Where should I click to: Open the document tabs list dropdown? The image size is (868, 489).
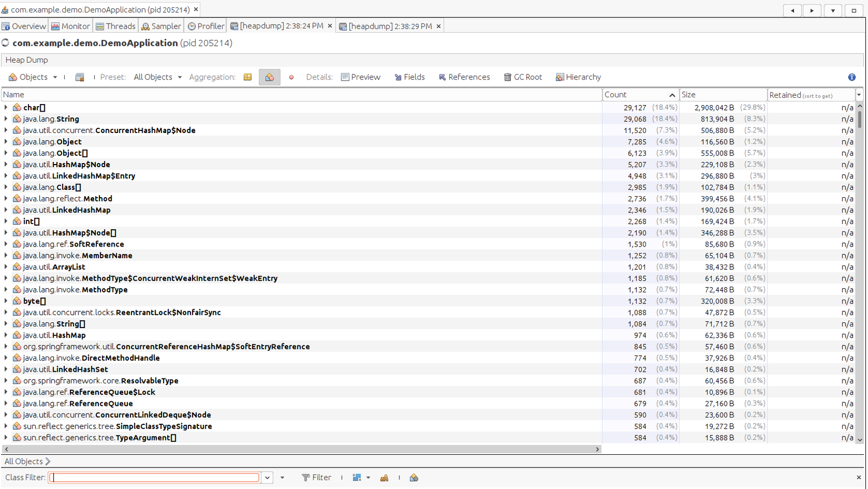pyautogui.click(x=833, y=11)
